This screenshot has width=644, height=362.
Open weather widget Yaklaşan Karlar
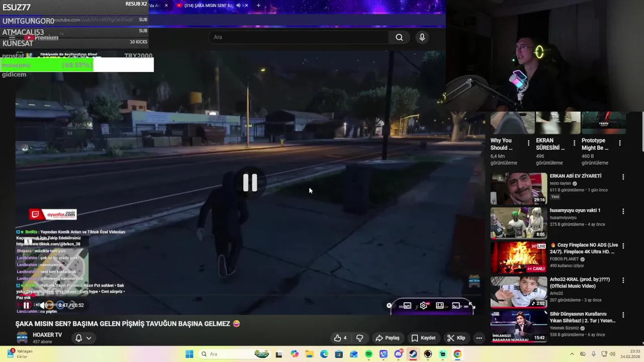[x=20, y=354]
